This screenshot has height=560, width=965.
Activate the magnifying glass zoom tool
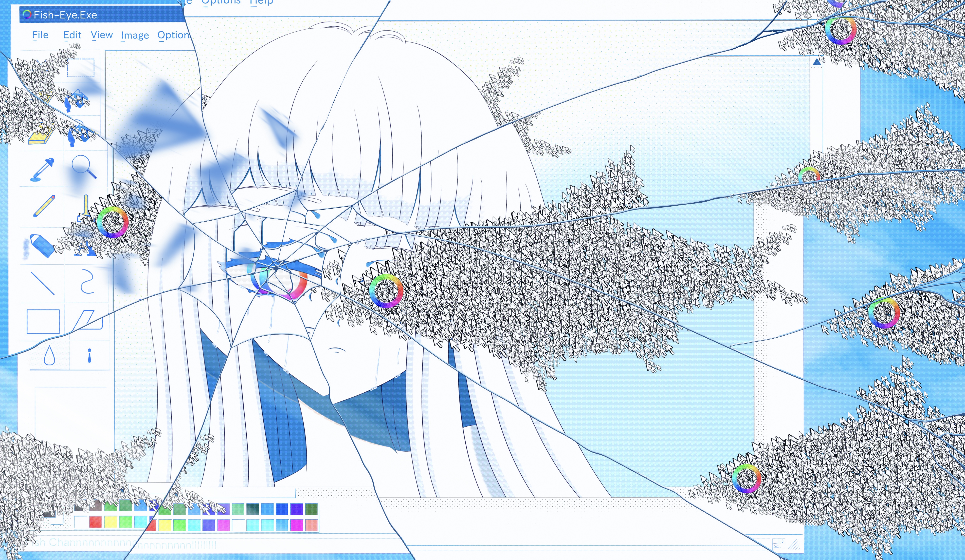[84, 167]
